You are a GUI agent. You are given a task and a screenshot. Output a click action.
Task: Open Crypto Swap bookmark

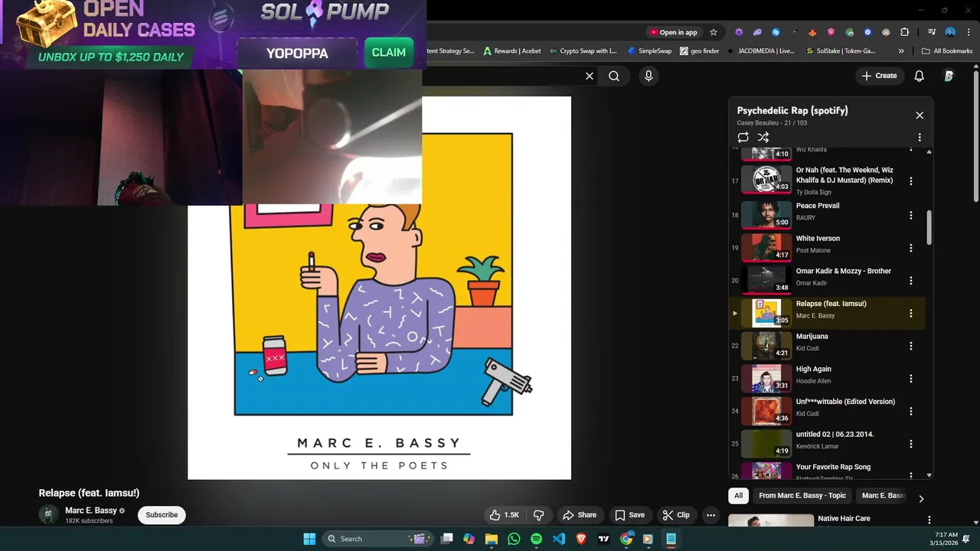coord(583,51)
